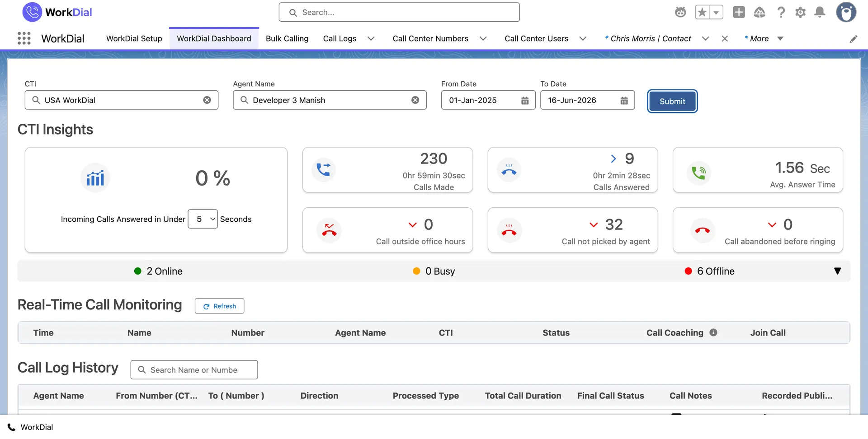This screenshot has width=868, height=439.
Task: Click the phone icon in the WorkDial utility bar
Action: (x=11, y=427)
